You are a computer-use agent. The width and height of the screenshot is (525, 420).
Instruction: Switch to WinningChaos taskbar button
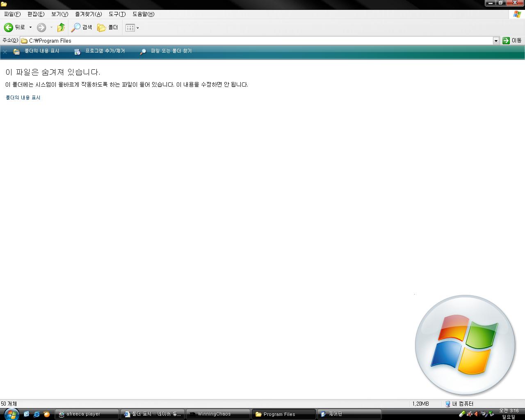pyautogui.click(x=218, y=414)
